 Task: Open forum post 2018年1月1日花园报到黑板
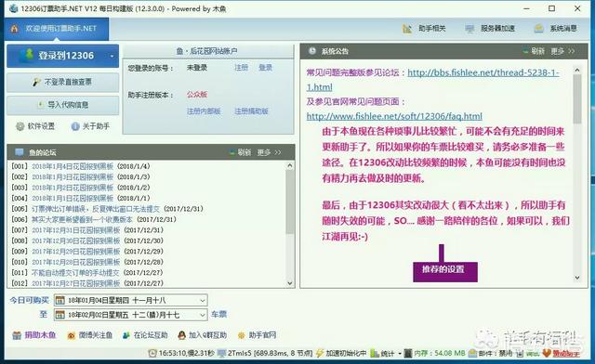click(x=73, y=199)
